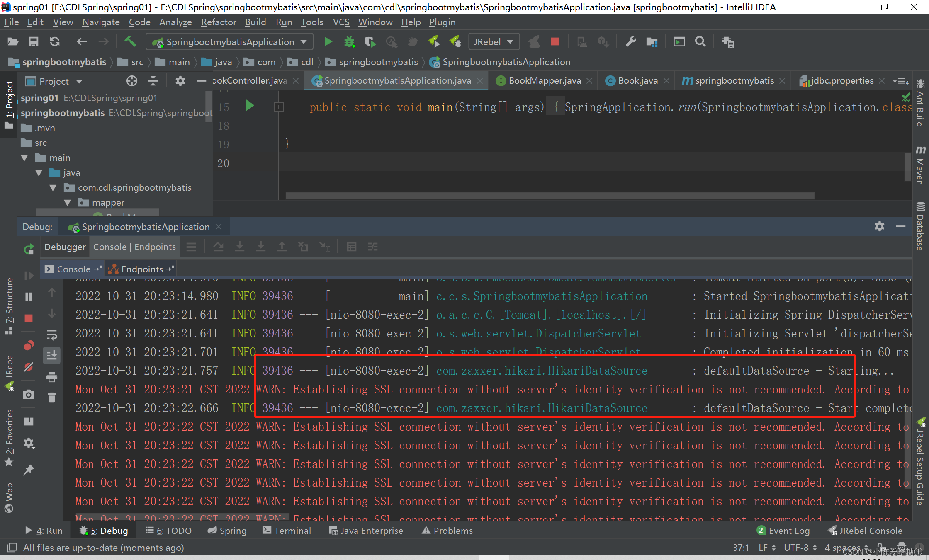Toggle scroll to end of console
The width and height of the screenshot is (929, 560).
coord(52,355)
